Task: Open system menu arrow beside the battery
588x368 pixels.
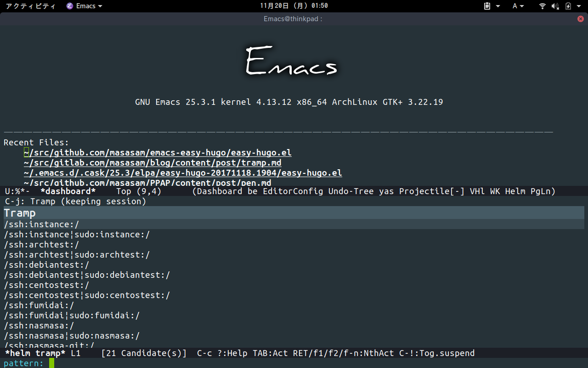Action: point(578,6)
